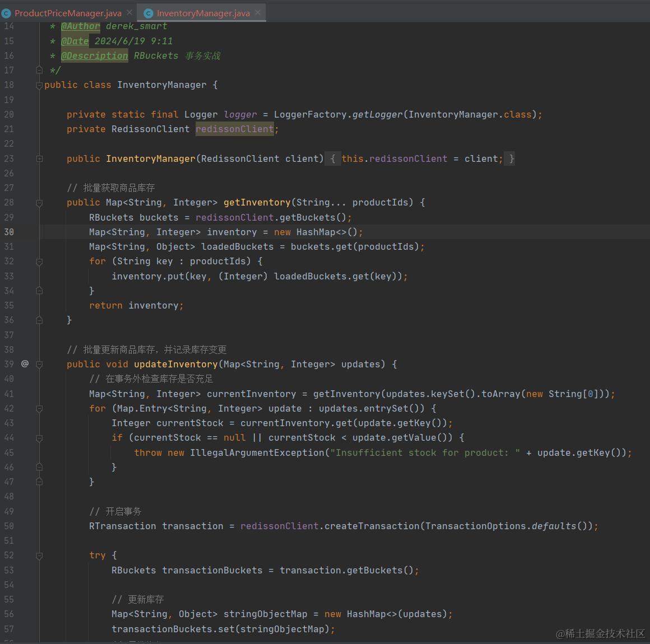
Task: Fold the for loop on line 32
Action: pyautogui.click(x=39, y=262)
